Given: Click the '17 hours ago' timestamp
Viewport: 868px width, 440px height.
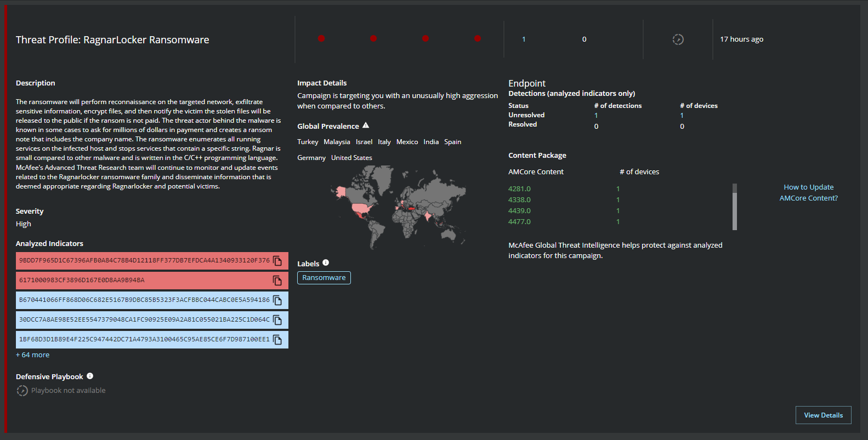Looking at the screenshot, I should tap(741, 39).
